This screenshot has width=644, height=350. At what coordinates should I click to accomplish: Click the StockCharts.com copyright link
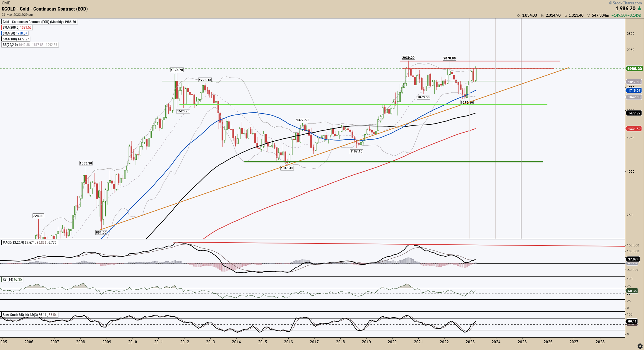click(x=625, y=3)
